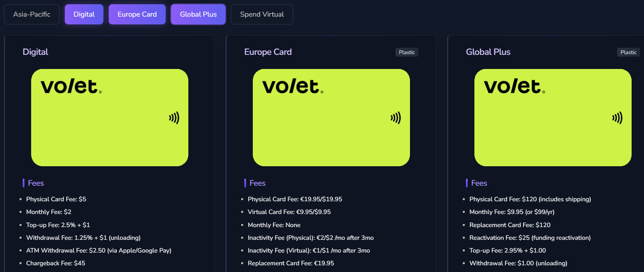Click the contactless icon on Digital card
The width and height of the screenshot is (644, 272).
click(174, 118)
